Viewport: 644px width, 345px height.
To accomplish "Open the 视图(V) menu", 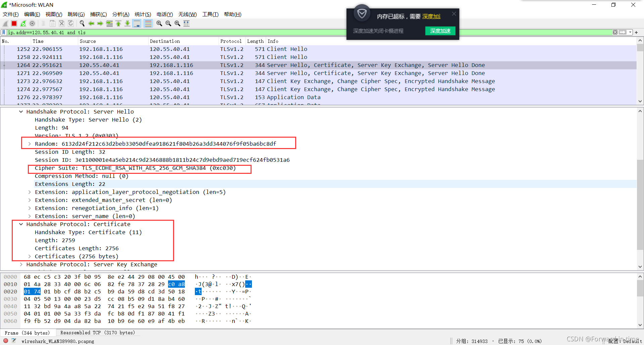I will [x=54, y=14].
